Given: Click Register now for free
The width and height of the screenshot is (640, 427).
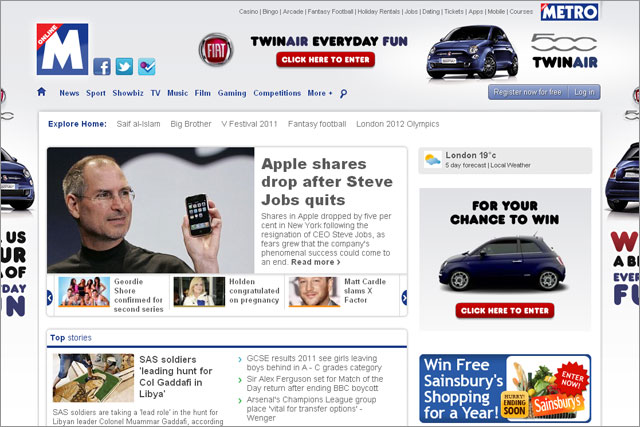Looking at the screenshot, I should [528, 92].
